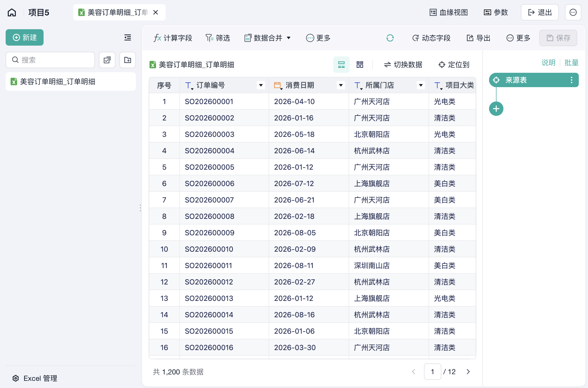Click 切换数据 to switch data
Screen dimensions: 588x388
tap(403, 65)
